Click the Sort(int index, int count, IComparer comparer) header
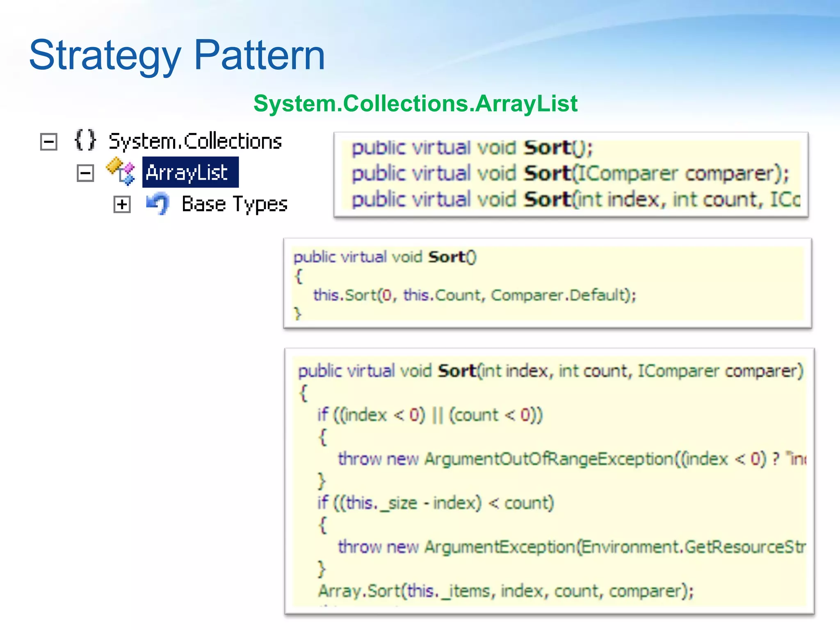Screen dimensions: 840x630 [550, 371]
